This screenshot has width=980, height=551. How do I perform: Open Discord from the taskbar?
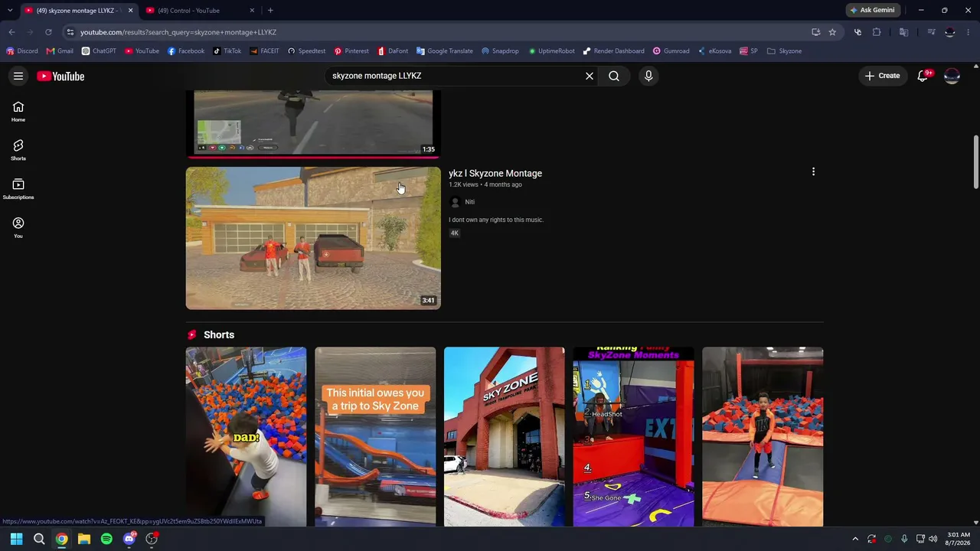coord(129,539)
